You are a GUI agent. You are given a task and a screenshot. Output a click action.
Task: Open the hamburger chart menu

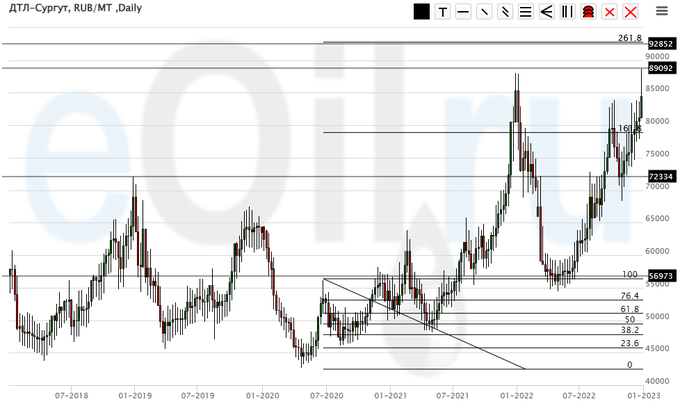coord(661,12)
